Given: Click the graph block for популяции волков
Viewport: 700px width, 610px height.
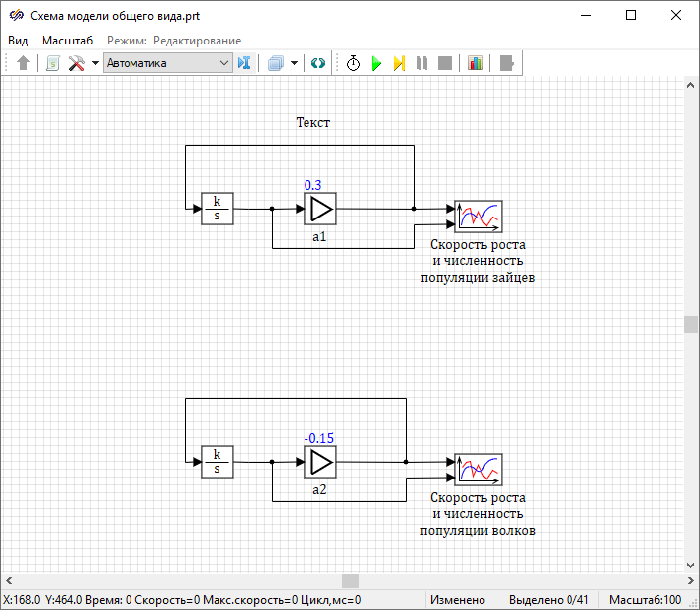Looking at the screenshot, I should 479,470.
